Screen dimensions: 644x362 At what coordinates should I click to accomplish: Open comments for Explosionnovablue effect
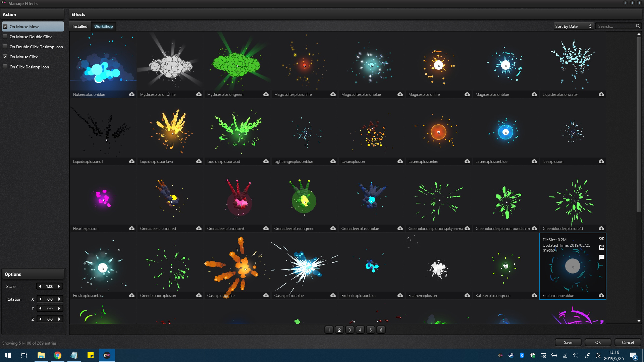coord(601,257)
